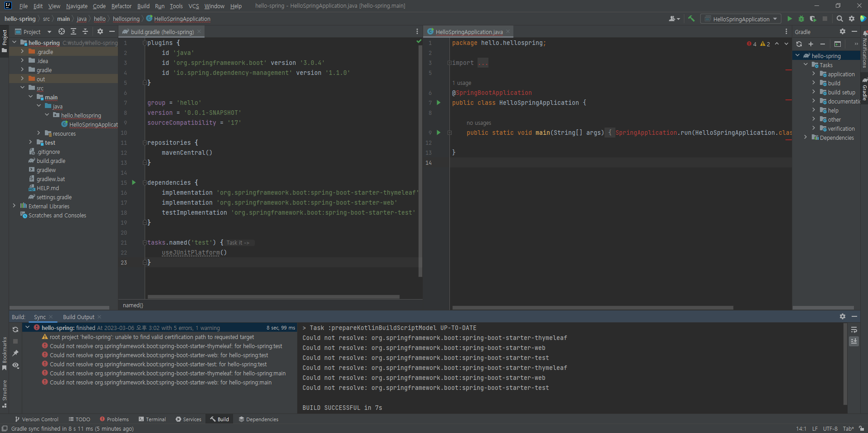The image size is (868, 433).
Task: Start debugging with the bug icon
Action: click(801, 19)
